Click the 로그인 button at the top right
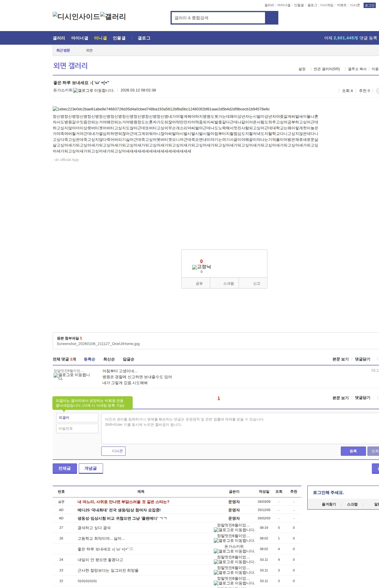This screenshot has width=379, height=588. [369, 5]
